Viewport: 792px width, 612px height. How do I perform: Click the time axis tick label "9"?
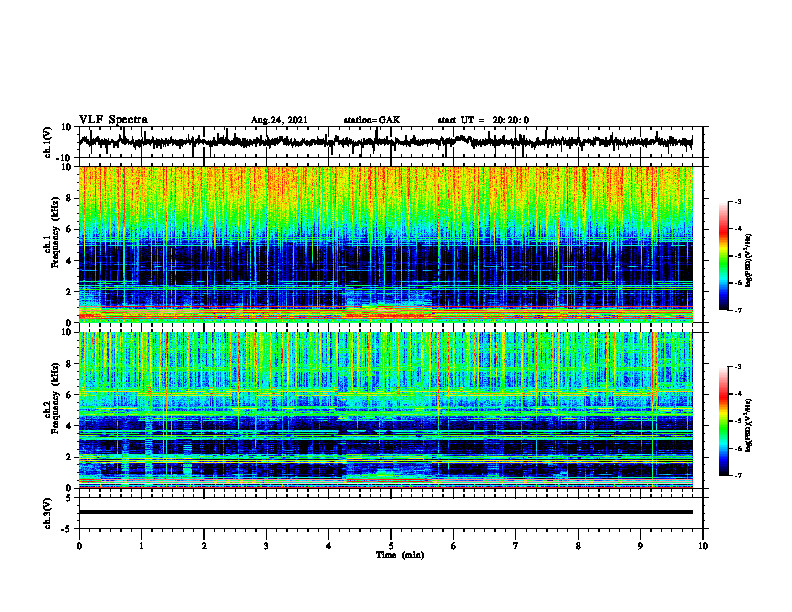click(640, 546)
